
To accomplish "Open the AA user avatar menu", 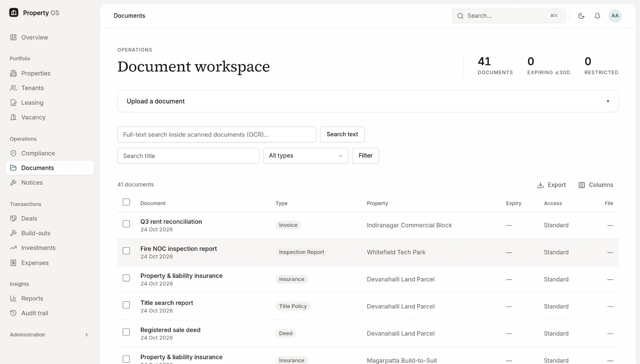I will coord(615,16).
